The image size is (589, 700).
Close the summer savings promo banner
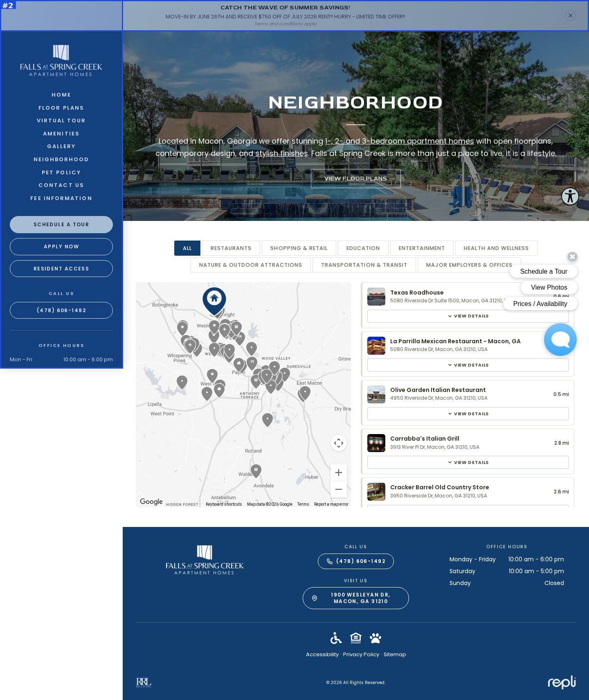pos(570,16)
